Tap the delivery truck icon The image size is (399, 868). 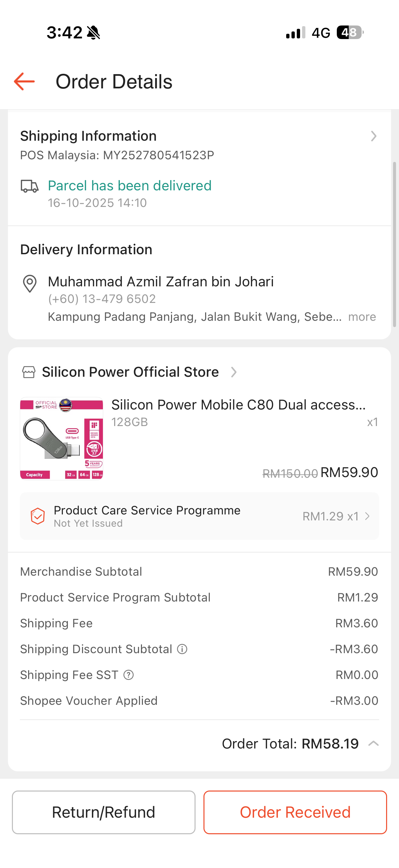pyautogui.click(x=30, y=186)
